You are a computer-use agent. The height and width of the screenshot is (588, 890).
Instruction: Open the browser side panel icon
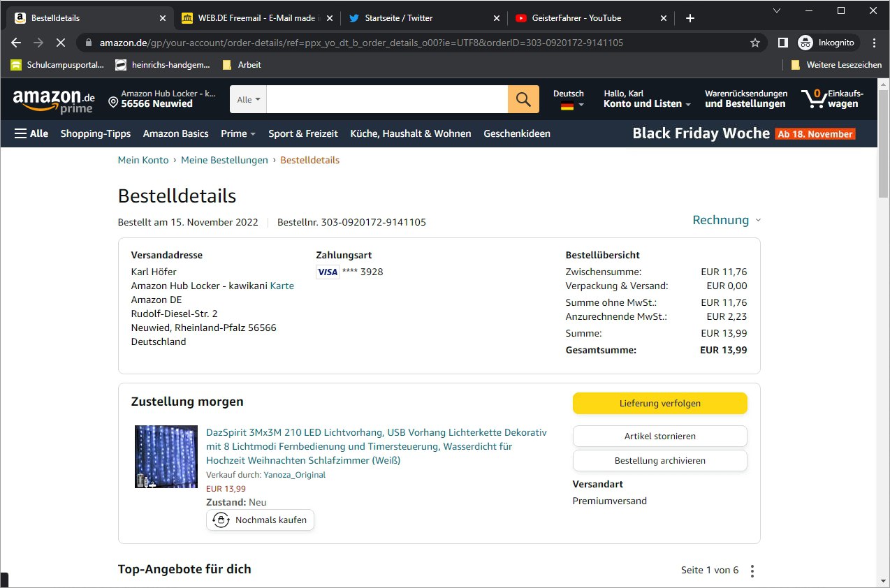tap(783, 43)
